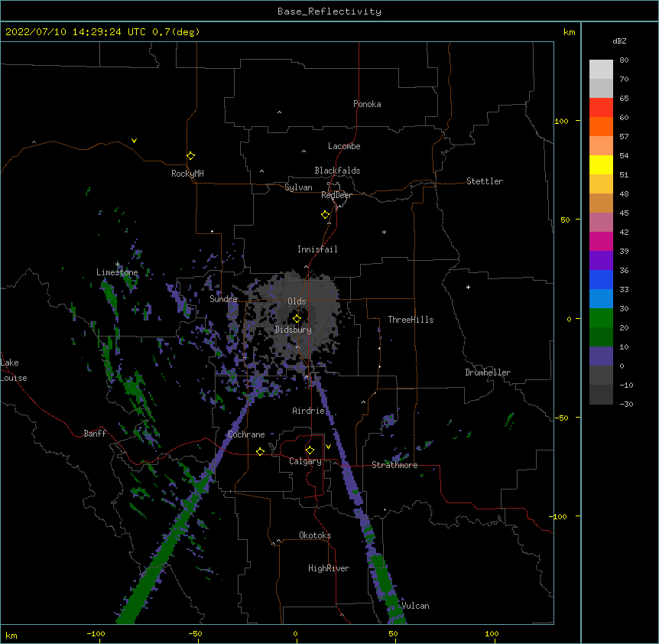Click the Limestone label

point(117,272)
